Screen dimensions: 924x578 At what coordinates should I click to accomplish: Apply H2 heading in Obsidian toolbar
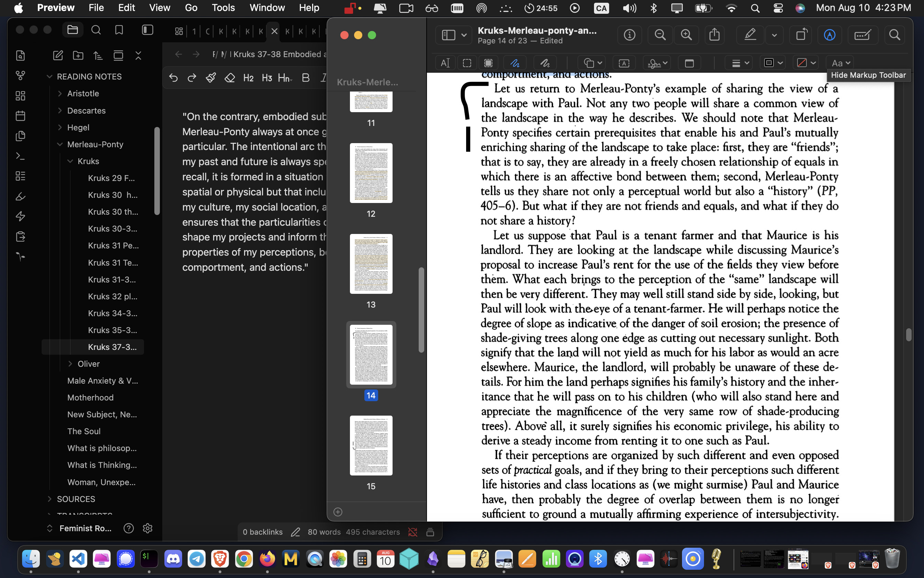[x=248, y=78]
